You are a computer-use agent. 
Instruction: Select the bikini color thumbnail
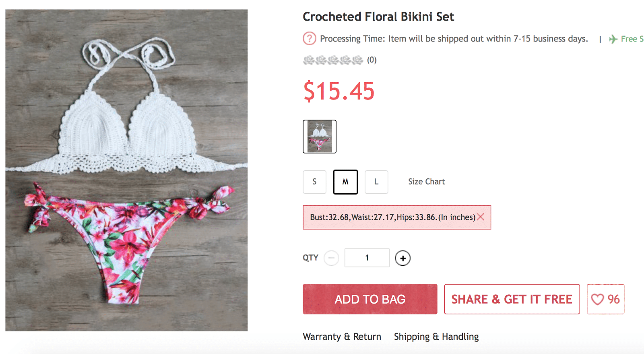point(320,137)
